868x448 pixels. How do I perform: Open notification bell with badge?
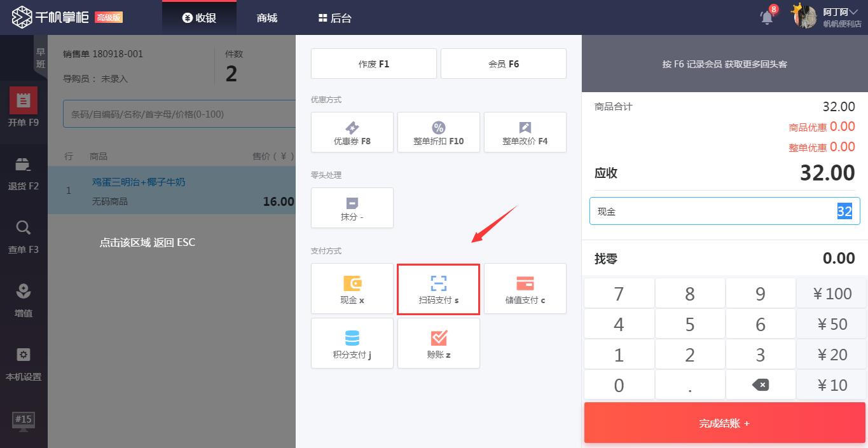tap(768, 17)
